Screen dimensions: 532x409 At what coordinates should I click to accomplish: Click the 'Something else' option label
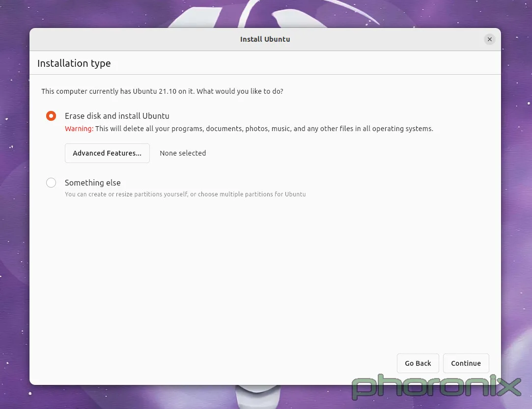point(93,183)
